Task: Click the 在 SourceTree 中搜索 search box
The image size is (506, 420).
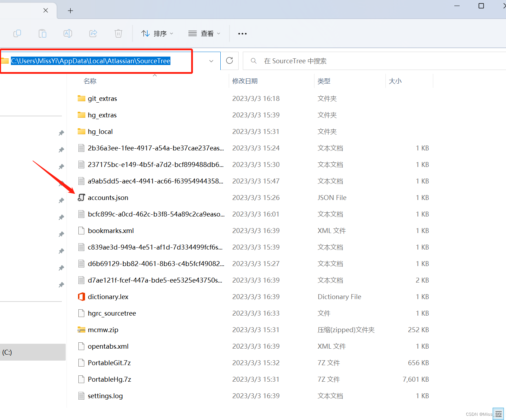Action: (x=351, y=60)
